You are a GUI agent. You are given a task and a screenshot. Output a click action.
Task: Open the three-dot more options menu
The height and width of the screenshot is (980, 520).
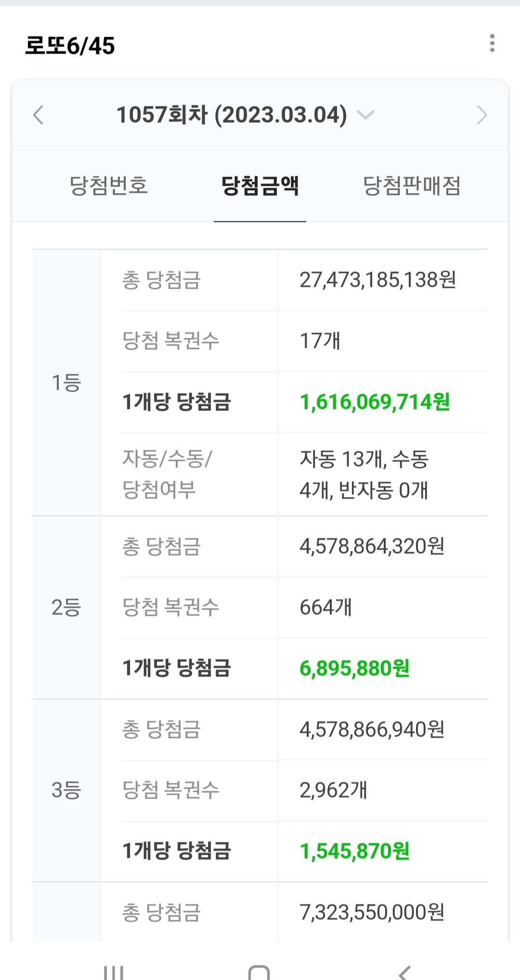(x=492, y=43)
